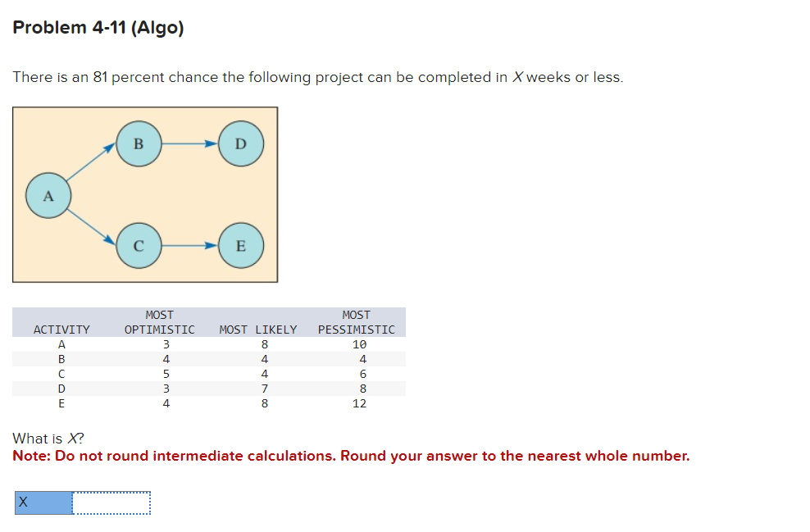Click the MOST LIKELY column header

pyautogui.click(x=257, y=329)
